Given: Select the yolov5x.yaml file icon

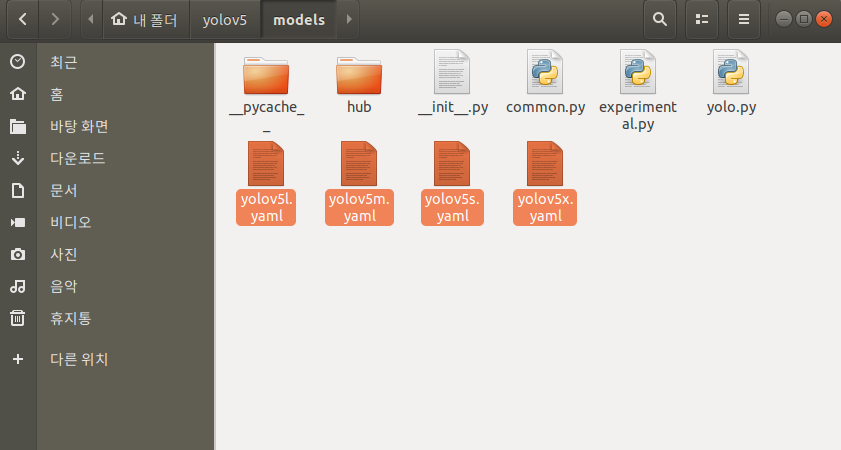Looking at the screenshot, I should click(x=545, y=164).
